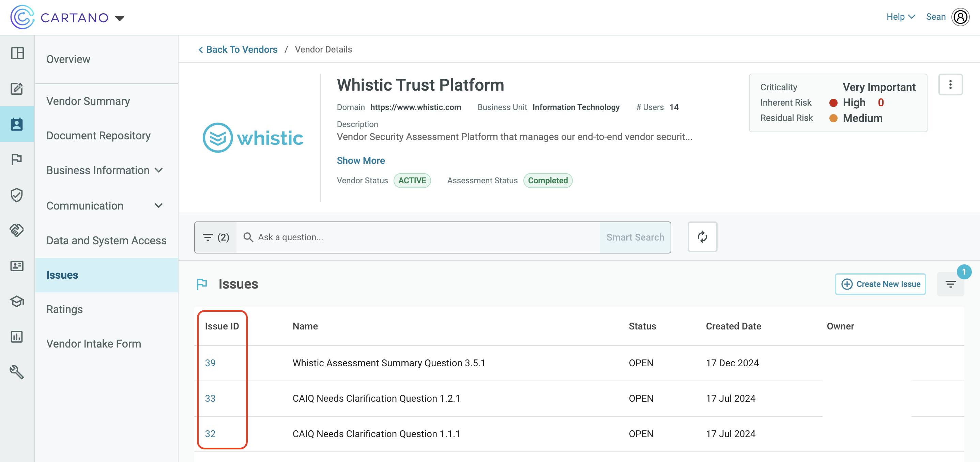Click the Status column header
This screenshot has width=980, height=462.
(x=642, y=326)
